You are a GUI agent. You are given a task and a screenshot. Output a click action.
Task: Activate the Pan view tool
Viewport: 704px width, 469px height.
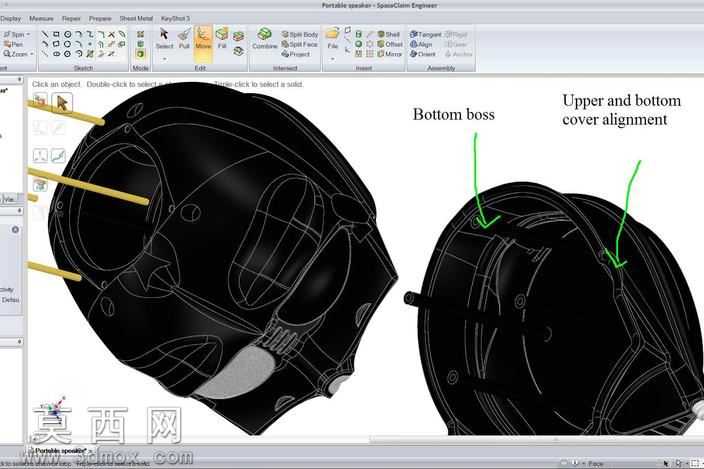(x=13, y=44)
